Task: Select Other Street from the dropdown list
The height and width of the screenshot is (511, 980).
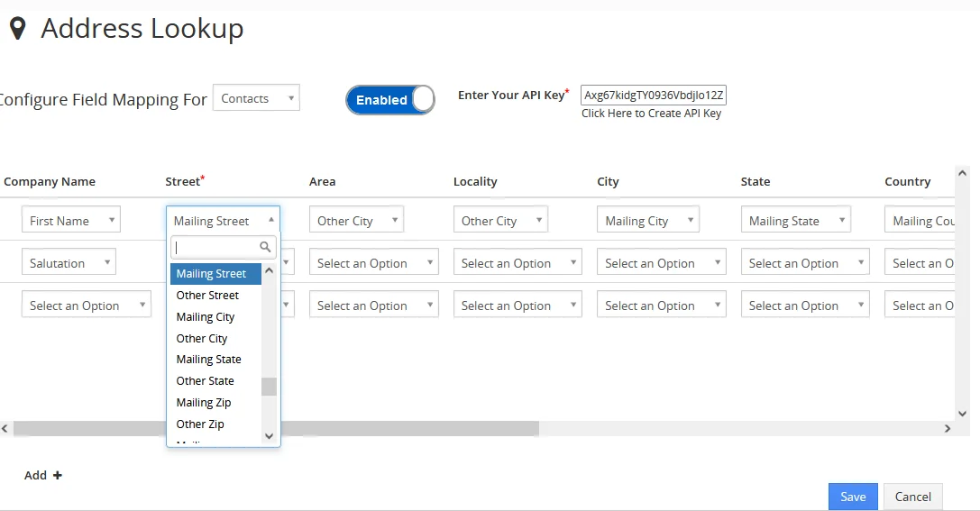Action: [207, 296]
